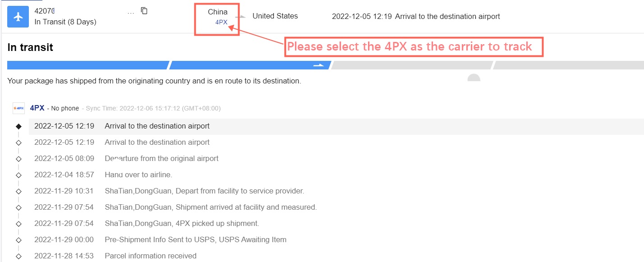Image resolution: width=644 pixels, height=262 pixels.
Task: Click the third gray progress bar segment
Action: 412,65
